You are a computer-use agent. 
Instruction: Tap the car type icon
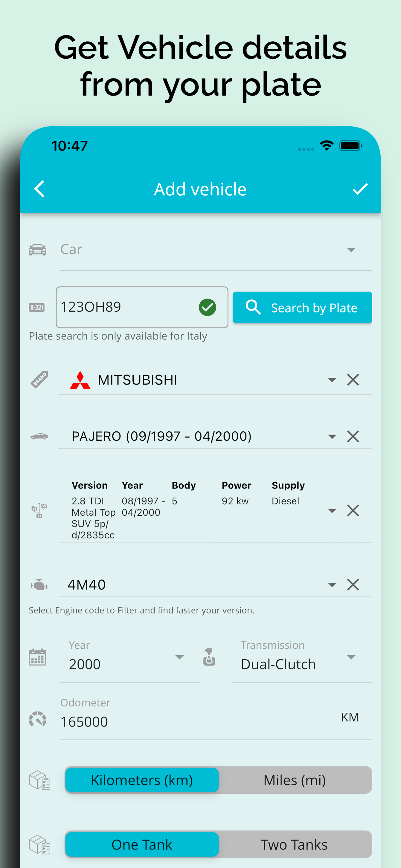pyautogui.click(x=37, y=250)
